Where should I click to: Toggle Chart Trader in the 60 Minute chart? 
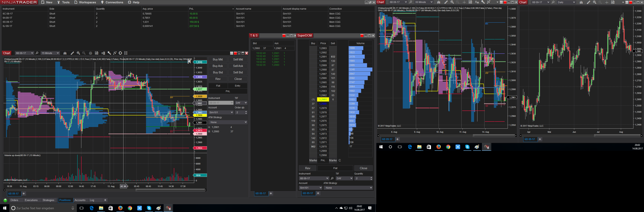tap(477, 2)
